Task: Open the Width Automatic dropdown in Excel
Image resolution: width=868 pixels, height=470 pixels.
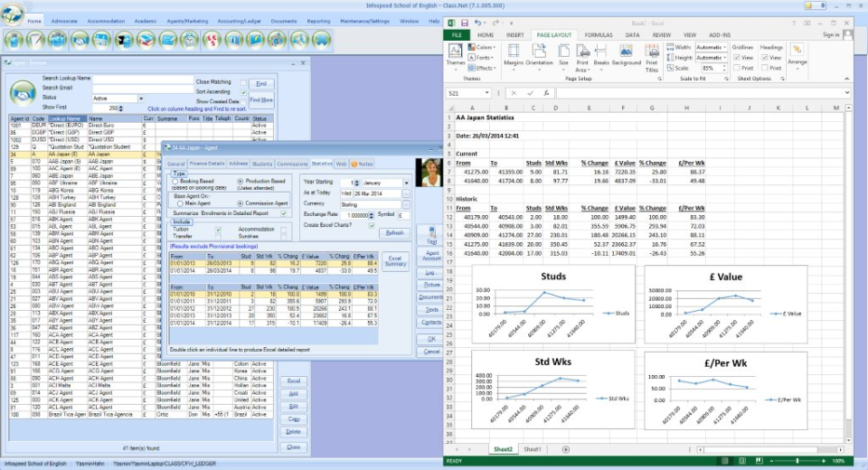Action: [725, 48]
